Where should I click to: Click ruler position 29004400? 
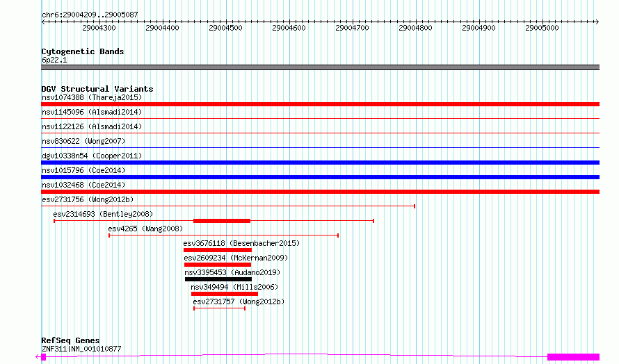pos(162,28)
